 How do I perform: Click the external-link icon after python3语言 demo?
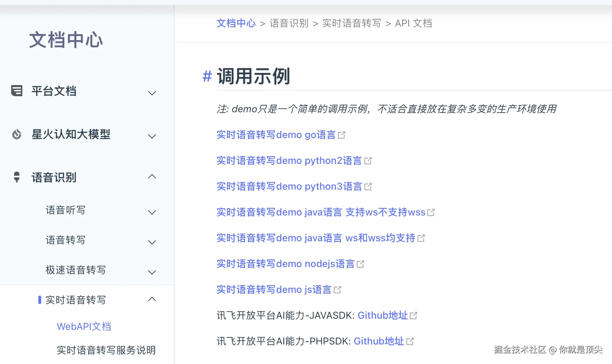[x=369, y=186]
